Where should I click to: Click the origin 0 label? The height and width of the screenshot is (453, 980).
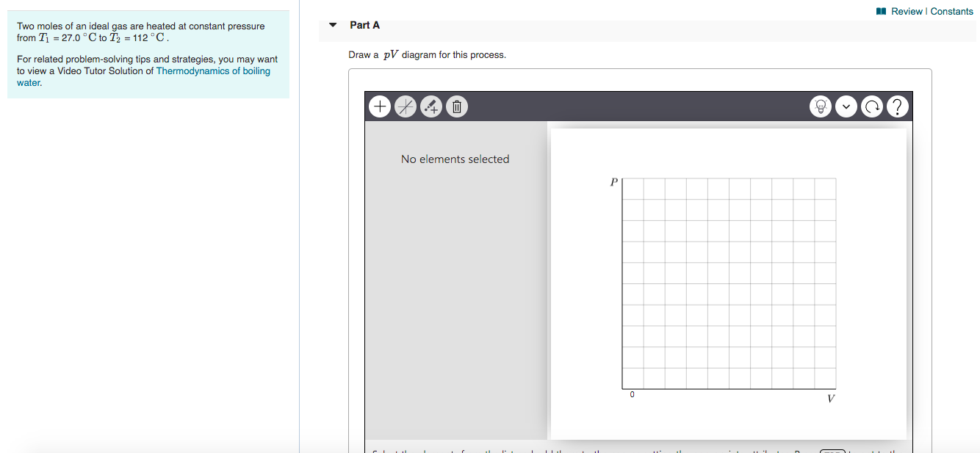[x=632, y=395]
